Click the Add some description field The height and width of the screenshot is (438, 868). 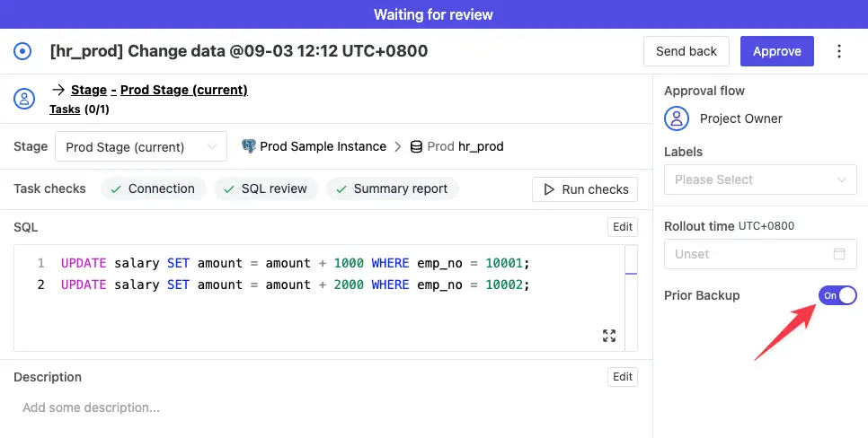point(325,407)
